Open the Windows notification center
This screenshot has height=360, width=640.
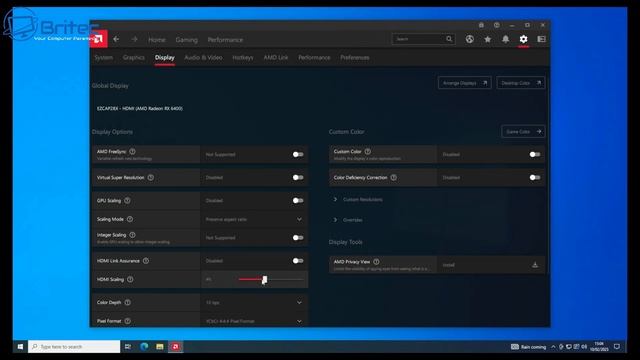[x=617, y=347]
